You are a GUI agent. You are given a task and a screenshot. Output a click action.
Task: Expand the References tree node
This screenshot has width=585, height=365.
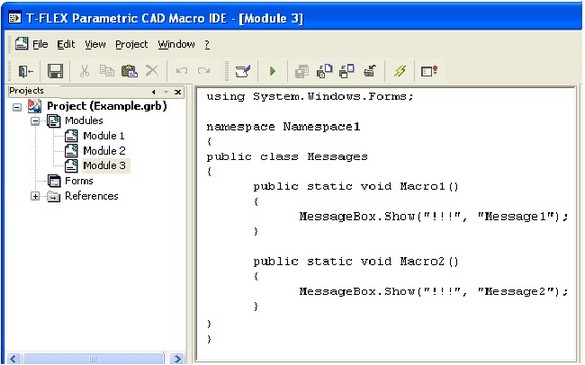pyautogui.click(x=35, y=196)
